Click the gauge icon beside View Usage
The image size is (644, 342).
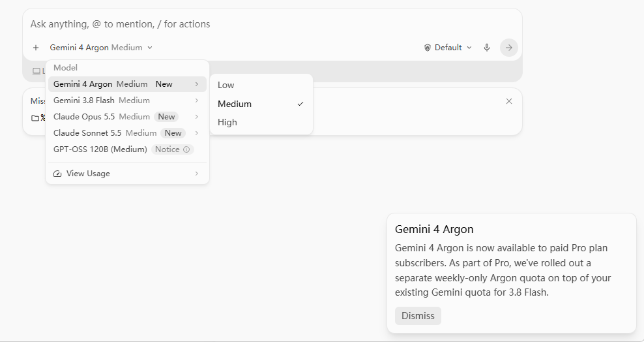[57, 174]
